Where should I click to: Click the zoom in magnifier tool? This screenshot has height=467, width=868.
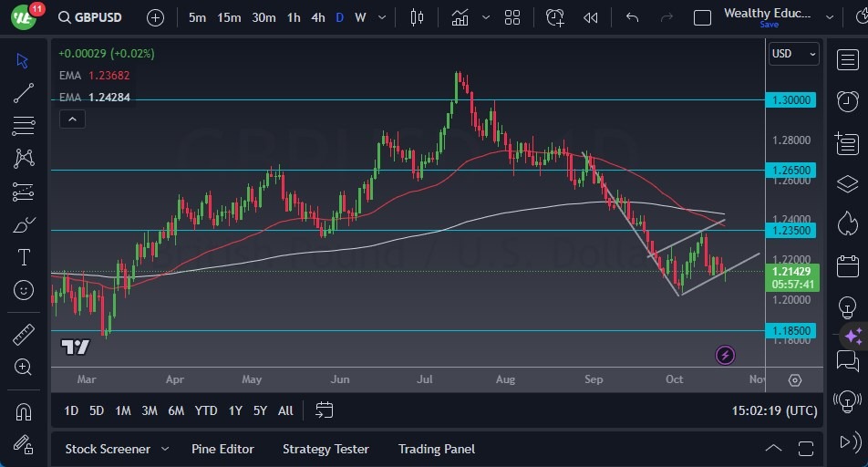(x=24, y=367)
